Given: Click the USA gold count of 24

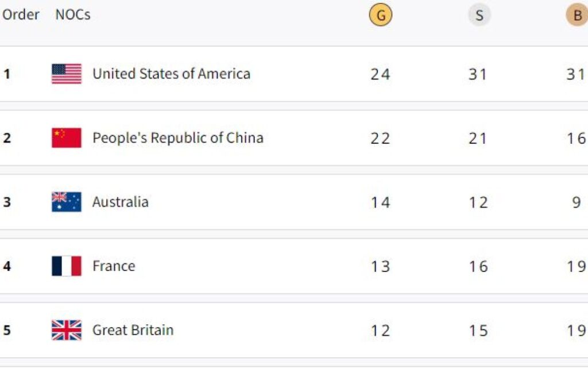Looking at the screenshot, I should point(380,74).
